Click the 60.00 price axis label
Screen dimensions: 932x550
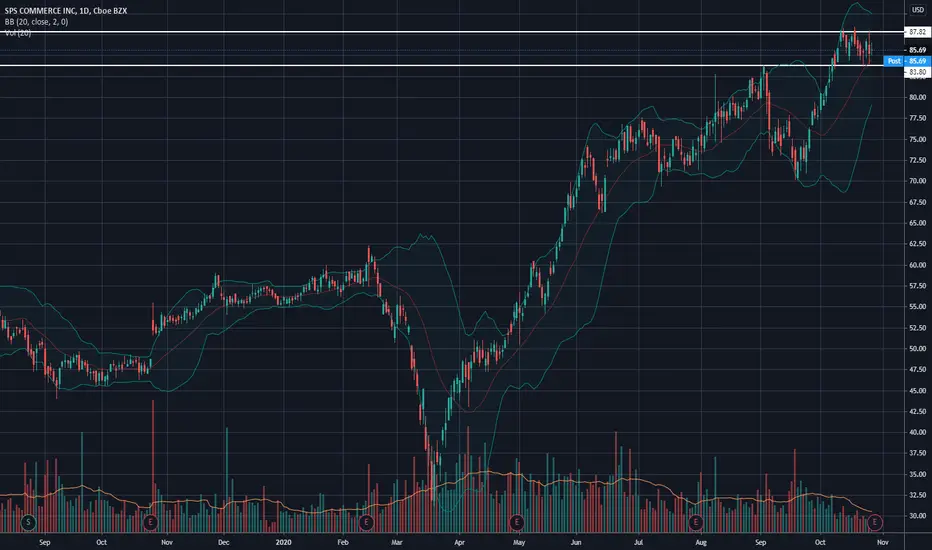918,265
